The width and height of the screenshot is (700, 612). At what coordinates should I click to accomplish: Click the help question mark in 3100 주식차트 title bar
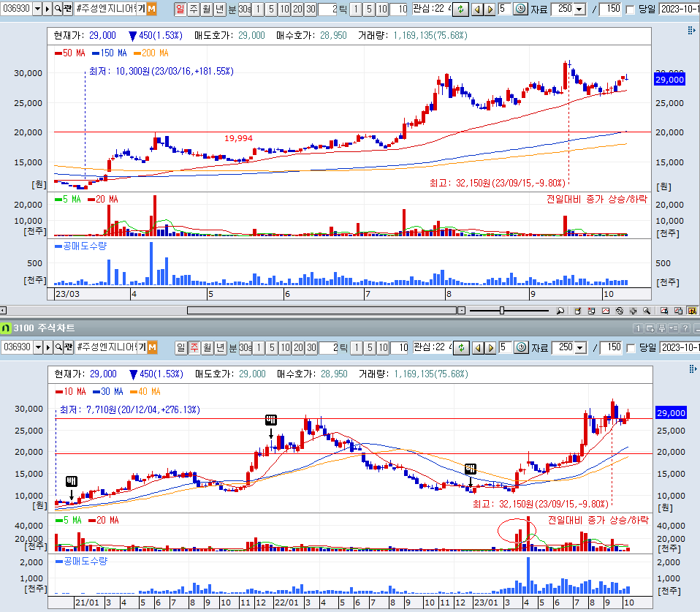685,328
